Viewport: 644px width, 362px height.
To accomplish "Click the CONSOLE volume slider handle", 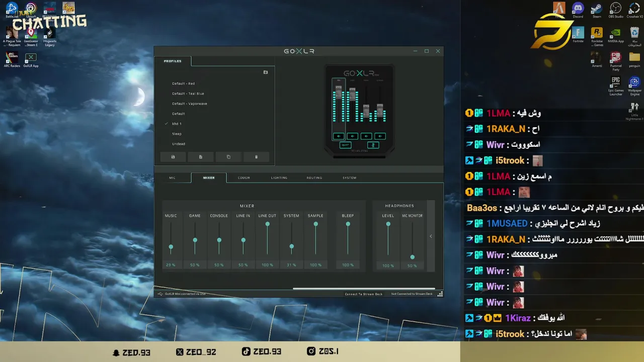I will click(x=219, y=240).
